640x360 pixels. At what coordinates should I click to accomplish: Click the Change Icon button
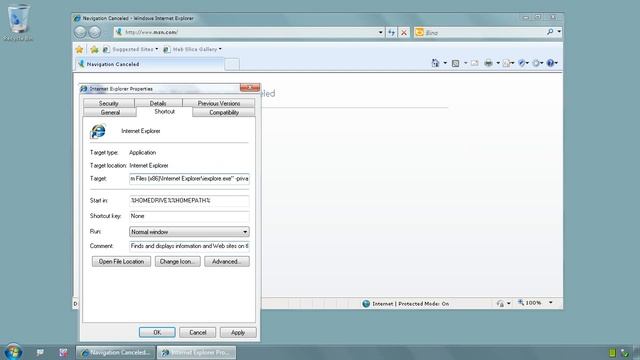(178, 262)
